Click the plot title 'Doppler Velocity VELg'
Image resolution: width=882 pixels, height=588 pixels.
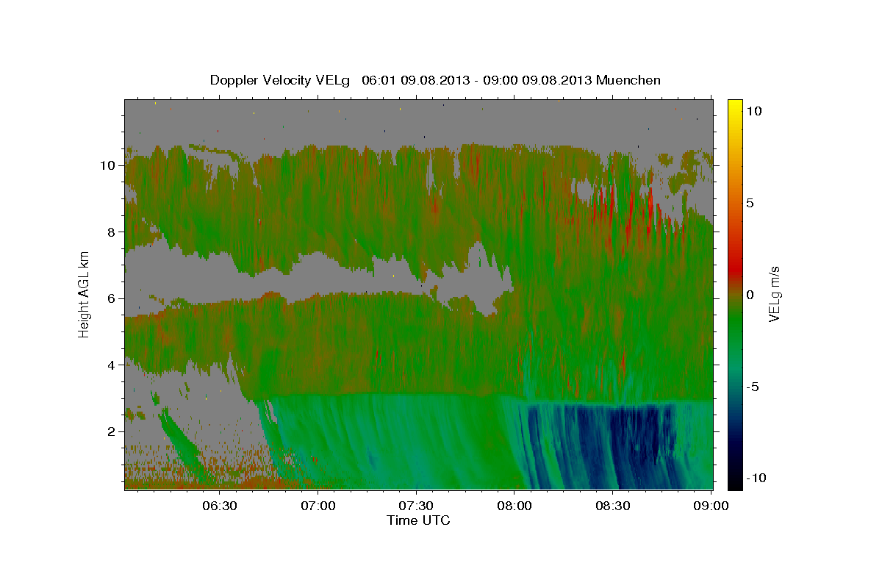click(x=282, y=80)
